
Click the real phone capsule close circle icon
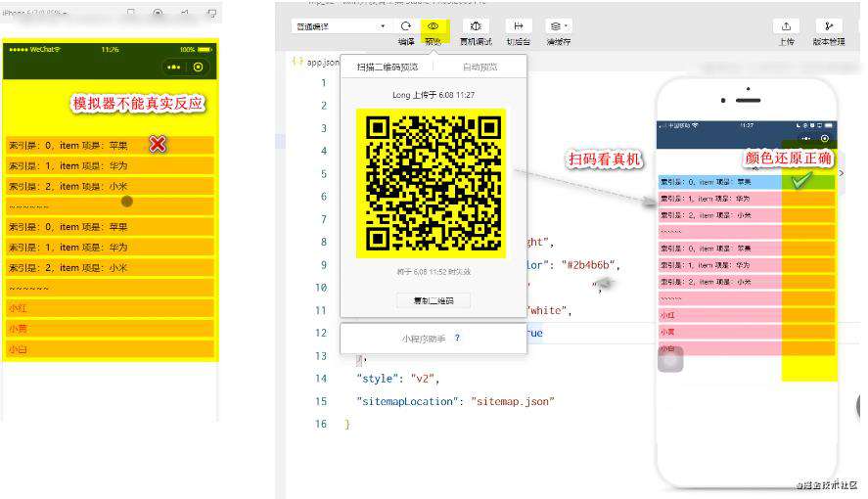point(825,138)
